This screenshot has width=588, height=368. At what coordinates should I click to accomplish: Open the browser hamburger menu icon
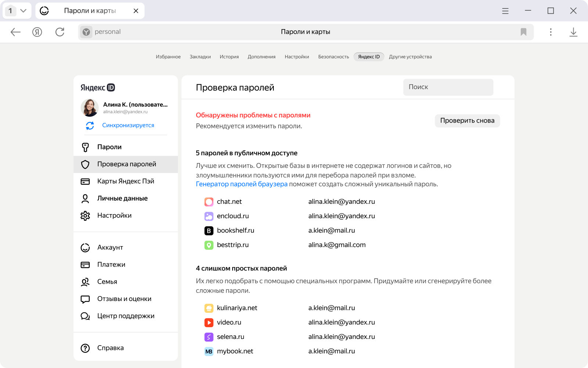[x=505, y=11]
